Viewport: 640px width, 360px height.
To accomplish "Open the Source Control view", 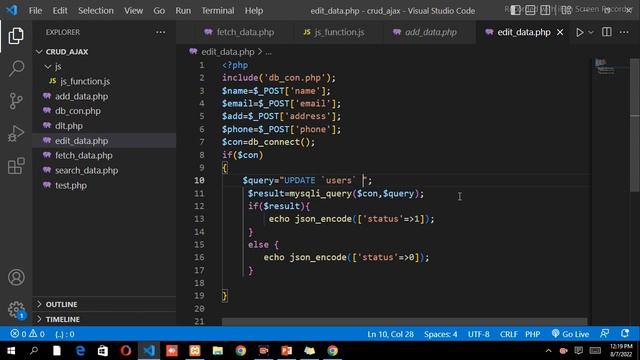I will coord(16,101).
